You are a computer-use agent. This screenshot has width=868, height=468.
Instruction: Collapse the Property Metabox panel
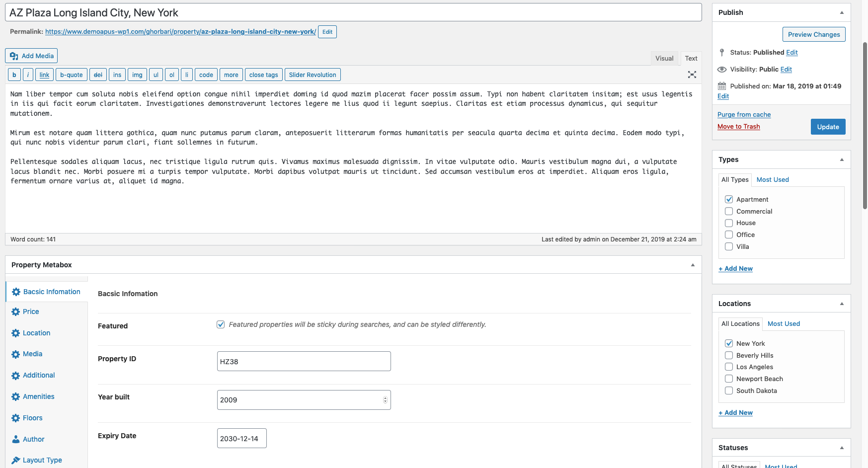point(693,265)
